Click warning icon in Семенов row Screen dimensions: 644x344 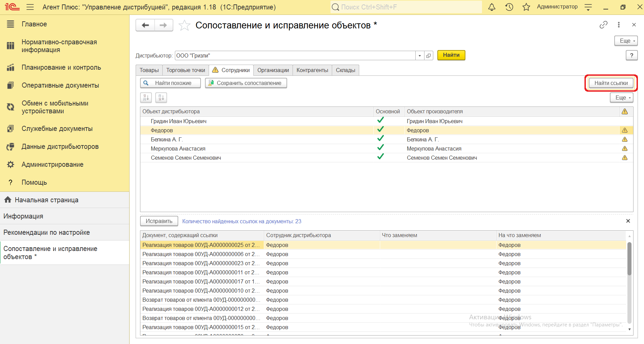(625, 158)
